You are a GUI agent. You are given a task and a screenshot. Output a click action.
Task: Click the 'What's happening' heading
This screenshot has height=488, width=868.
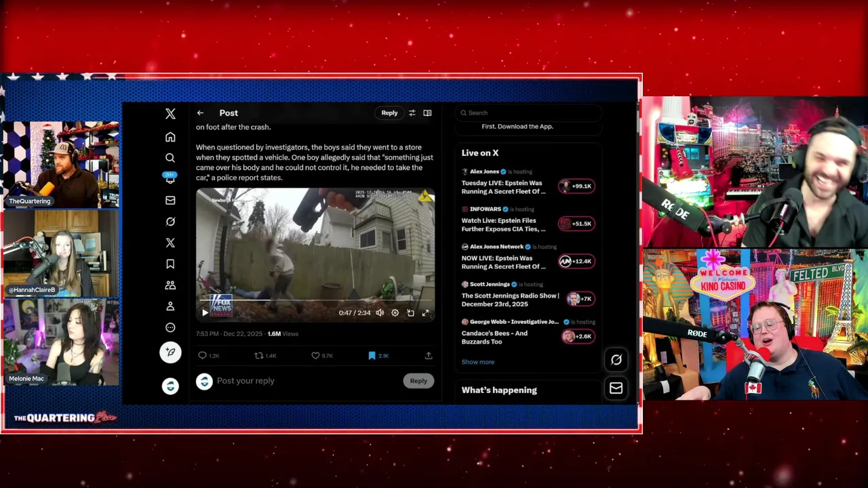(x=499, y=390)
